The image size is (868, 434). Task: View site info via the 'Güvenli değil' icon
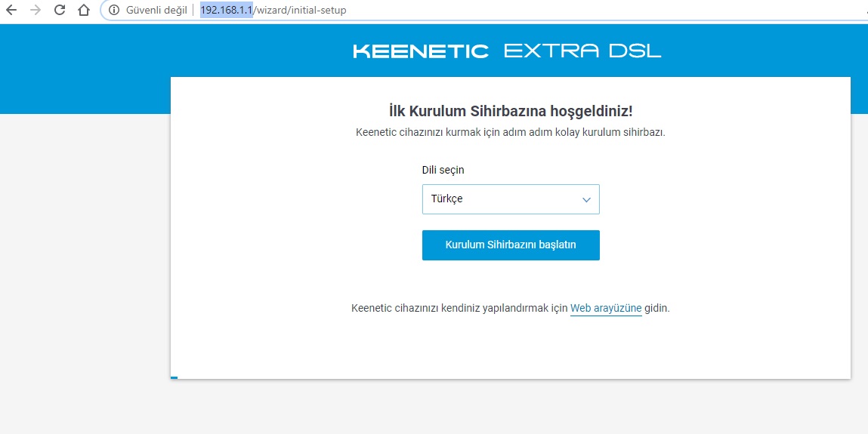click(x=114, y=10)
